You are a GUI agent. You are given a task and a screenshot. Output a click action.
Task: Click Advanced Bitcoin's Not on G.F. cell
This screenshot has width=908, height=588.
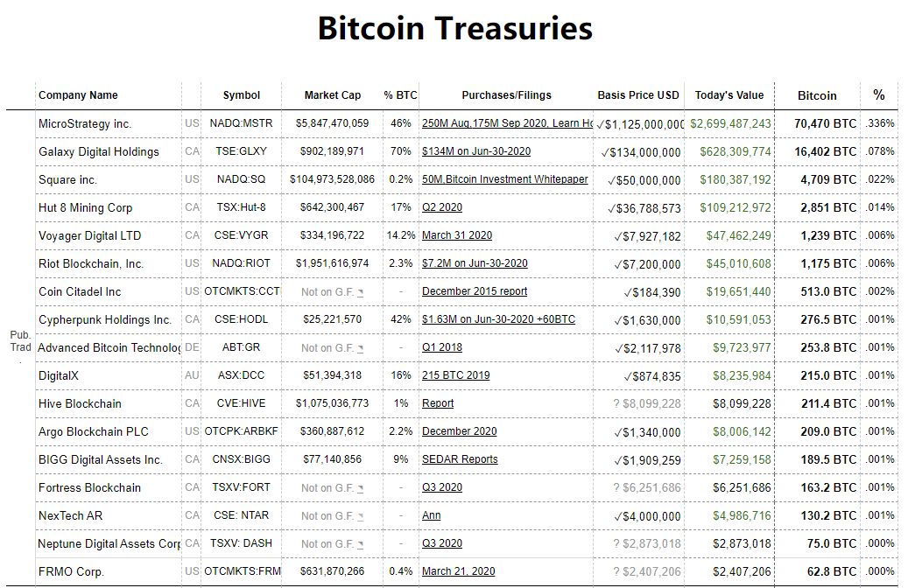click(332, 348)
